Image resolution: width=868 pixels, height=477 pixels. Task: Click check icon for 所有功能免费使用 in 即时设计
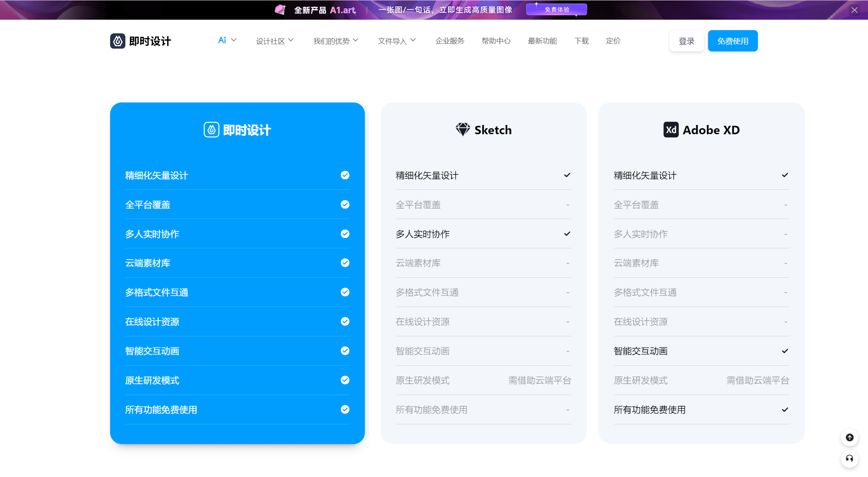pos(345,409)
